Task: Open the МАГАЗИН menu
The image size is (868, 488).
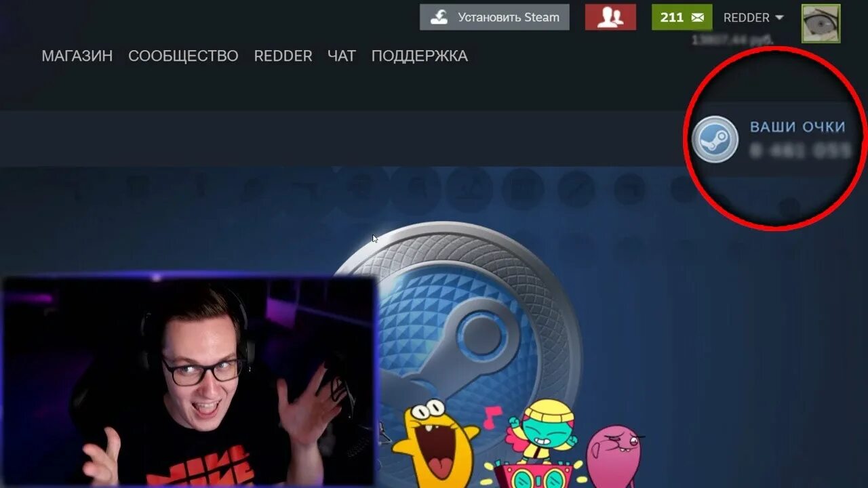Action: (77, 56)
